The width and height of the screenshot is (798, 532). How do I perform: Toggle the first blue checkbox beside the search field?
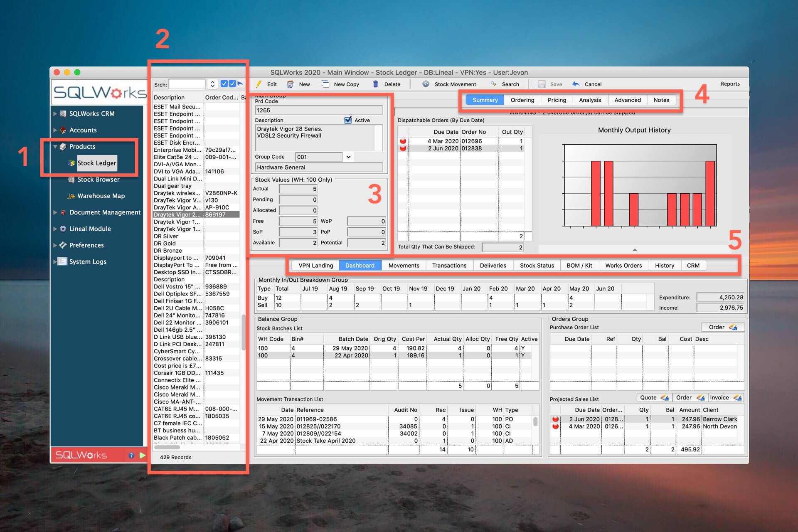[x=225, y=84]
